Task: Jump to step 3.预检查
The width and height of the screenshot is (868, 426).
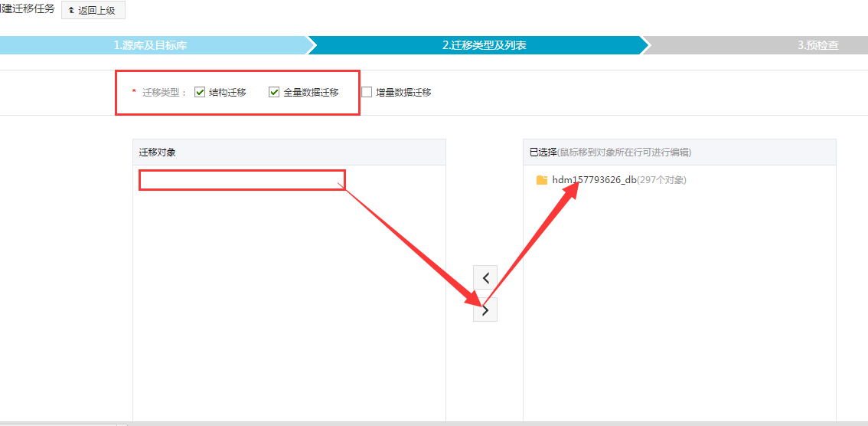Action: click(x=817, y=45)
